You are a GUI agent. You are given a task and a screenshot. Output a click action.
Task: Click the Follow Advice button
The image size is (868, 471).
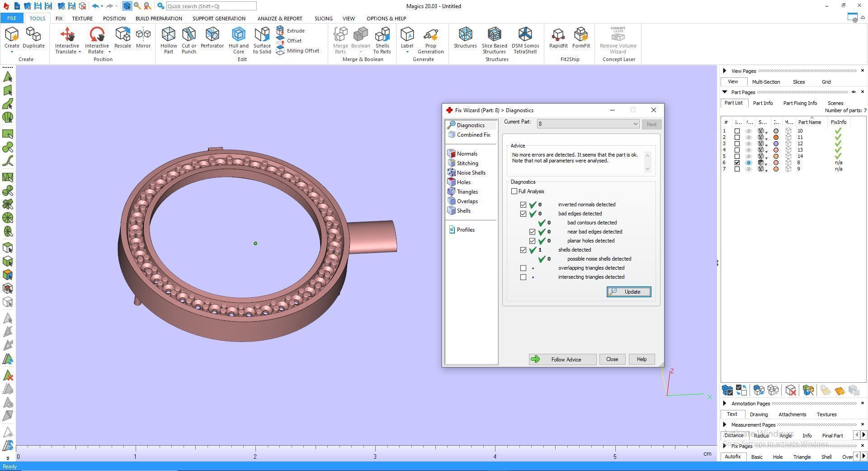[x=562, y=359]
